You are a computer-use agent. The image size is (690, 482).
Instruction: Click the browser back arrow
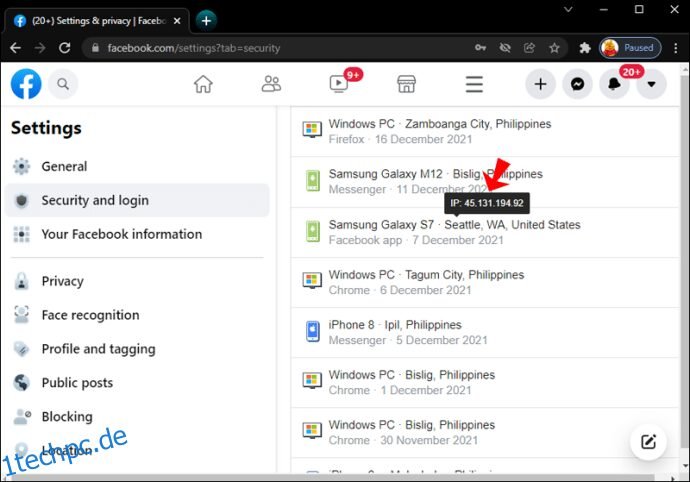15,48
